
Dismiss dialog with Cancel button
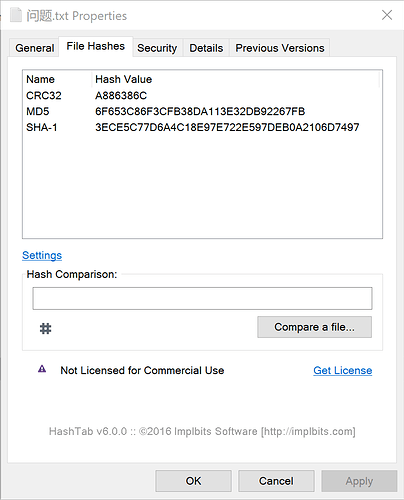(x=276, y=481)
